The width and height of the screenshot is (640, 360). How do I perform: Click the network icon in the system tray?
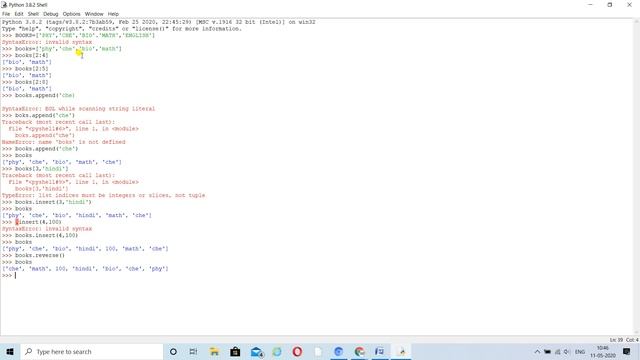click(558, 351)
